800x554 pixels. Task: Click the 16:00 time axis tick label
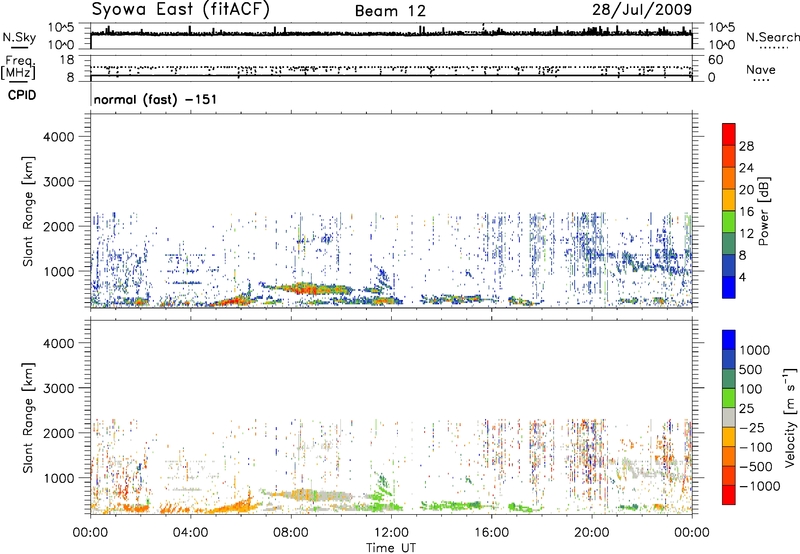[x=492, y=533]
